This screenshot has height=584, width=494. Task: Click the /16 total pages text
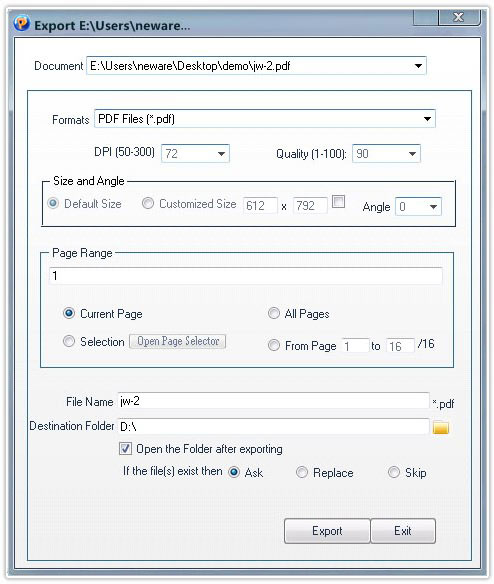coord(426,344)
